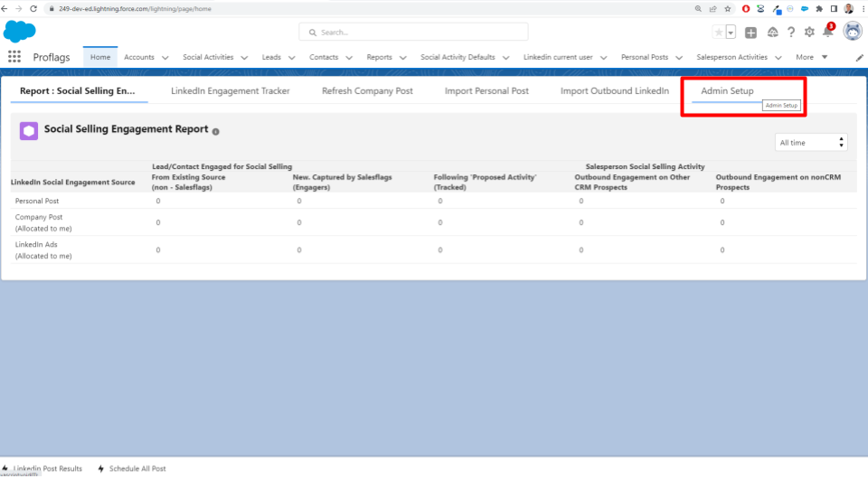The image size is (868, 488).
Task: Open the Trailhead guidance icon
Action: point(773,33)
